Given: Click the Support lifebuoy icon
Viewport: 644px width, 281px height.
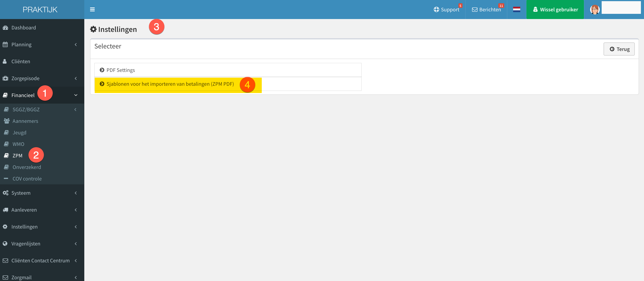Looking at the screenshot, I should click(x=436, y=9).
